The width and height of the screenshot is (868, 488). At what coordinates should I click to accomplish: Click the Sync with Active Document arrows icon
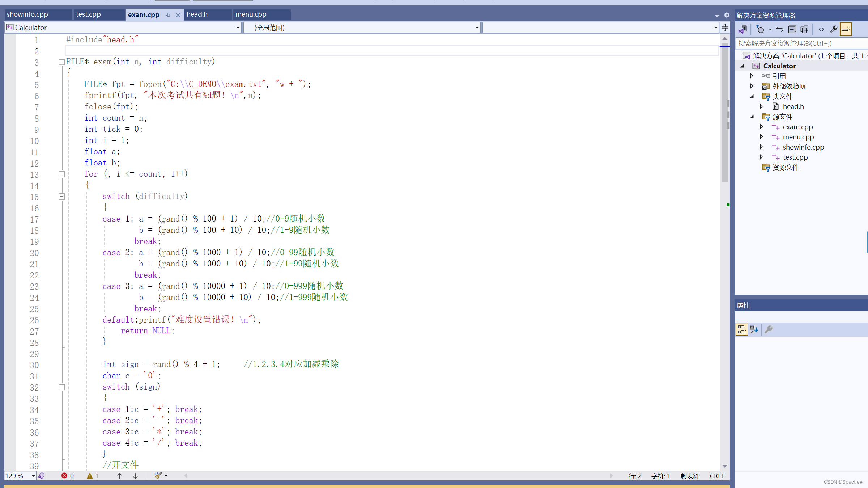click(x=780, y=29)
